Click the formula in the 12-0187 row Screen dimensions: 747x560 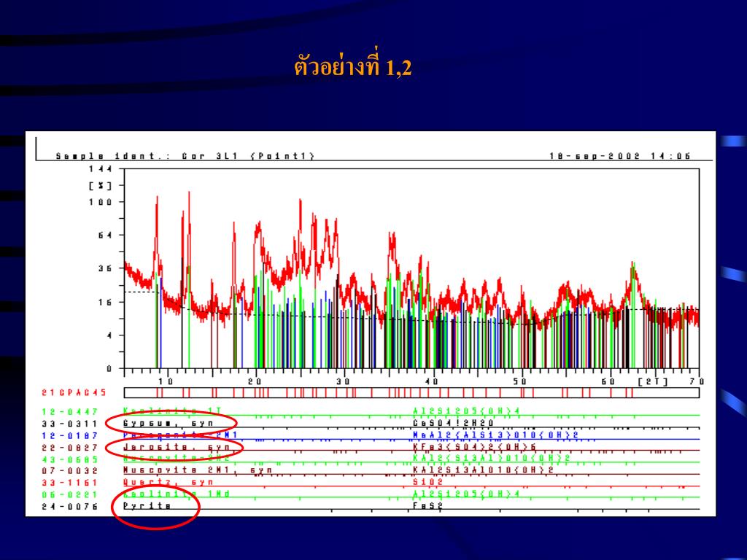pos(496,435)
